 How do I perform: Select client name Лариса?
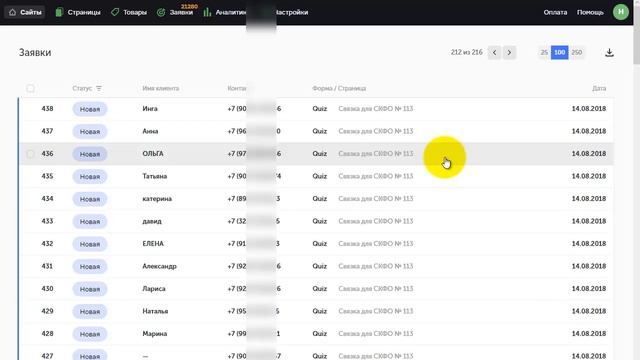(154, 289)
